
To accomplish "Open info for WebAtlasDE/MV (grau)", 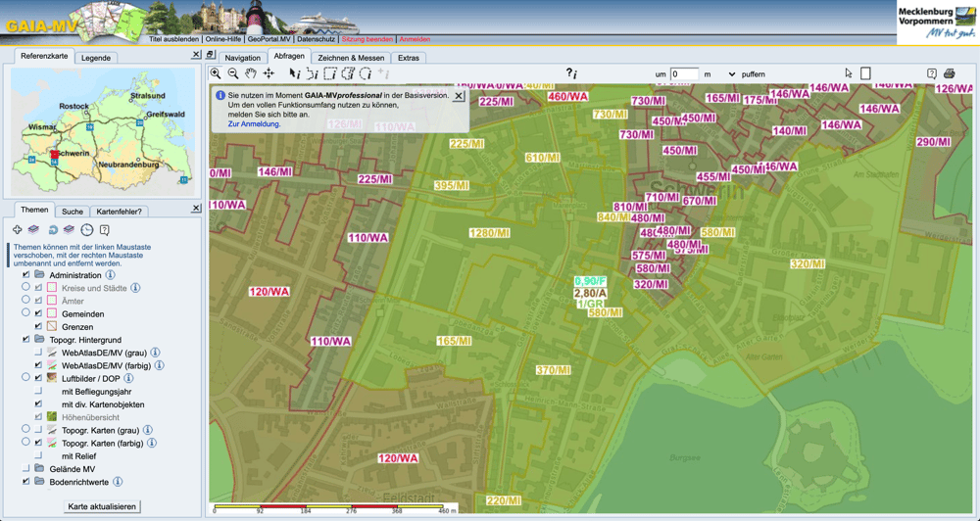I will point(155,353).
